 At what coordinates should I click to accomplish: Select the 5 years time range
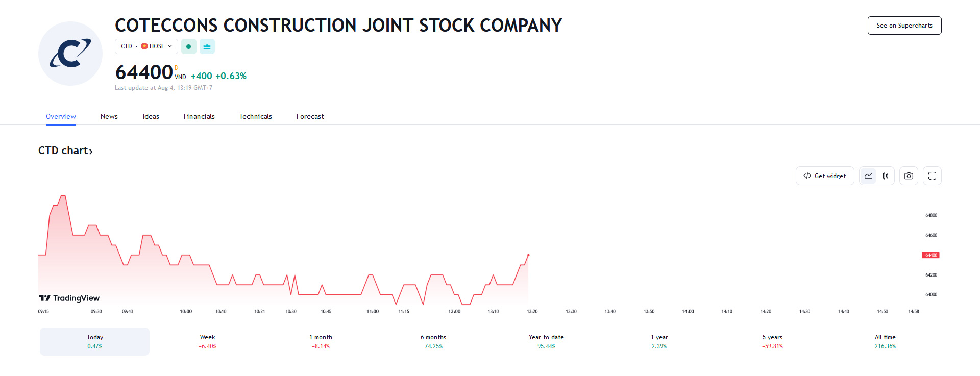click(x=772, y=341)
